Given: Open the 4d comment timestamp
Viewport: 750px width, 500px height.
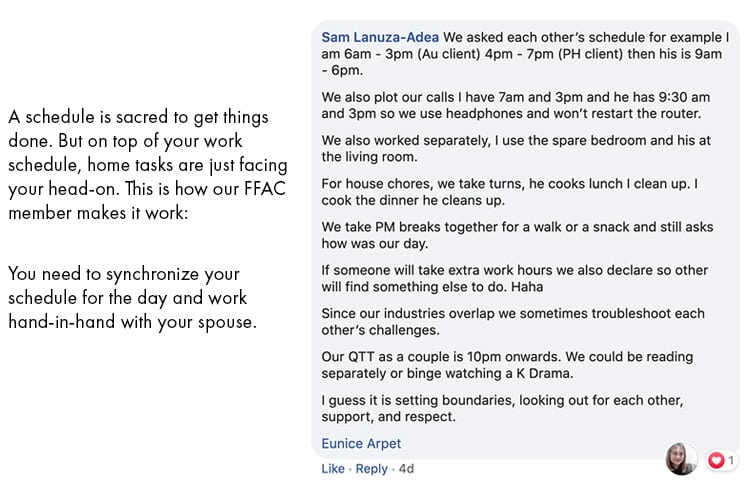Looking at the screenshot, I should pyautogui.click(x=406, y=468).
